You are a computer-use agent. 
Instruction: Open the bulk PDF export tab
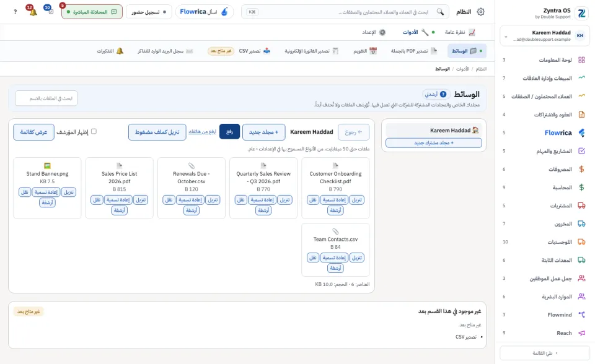click(414, 51)
